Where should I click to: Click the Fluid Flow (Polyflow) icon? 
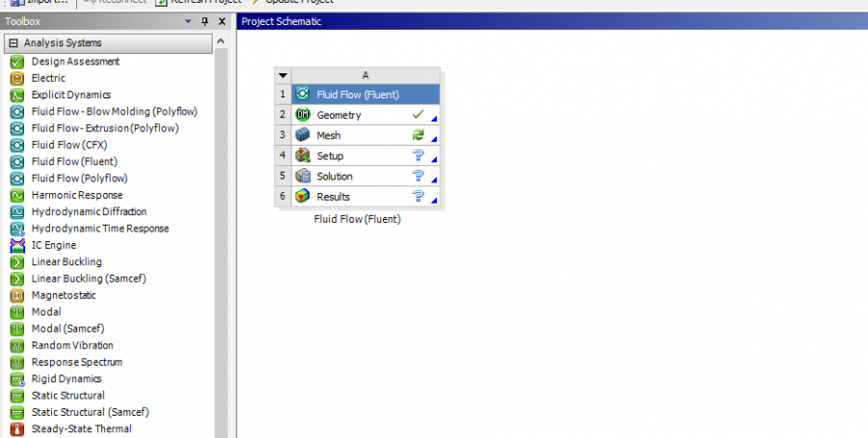pyautogui.click(x=17, y=178)
